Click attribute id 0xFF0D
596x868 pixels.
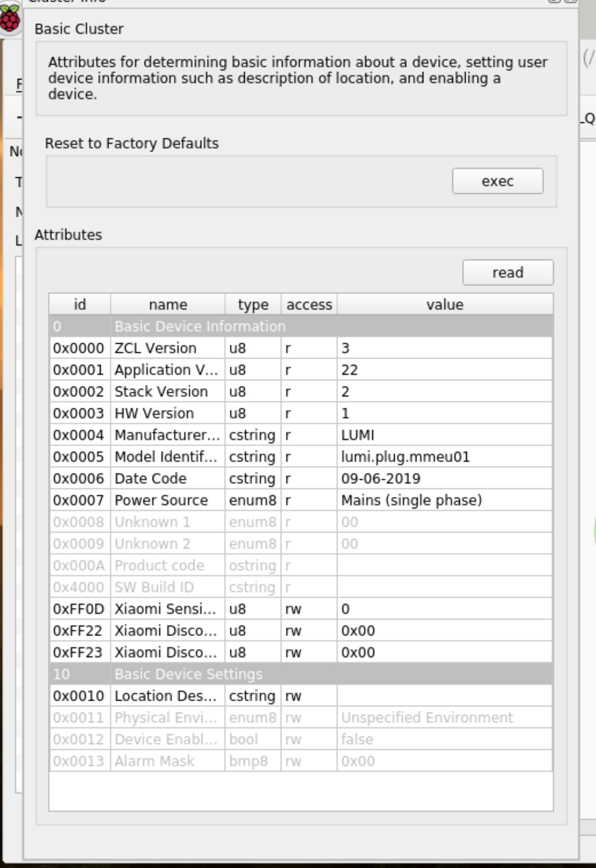pyautogui.click(x=79, y=609)
